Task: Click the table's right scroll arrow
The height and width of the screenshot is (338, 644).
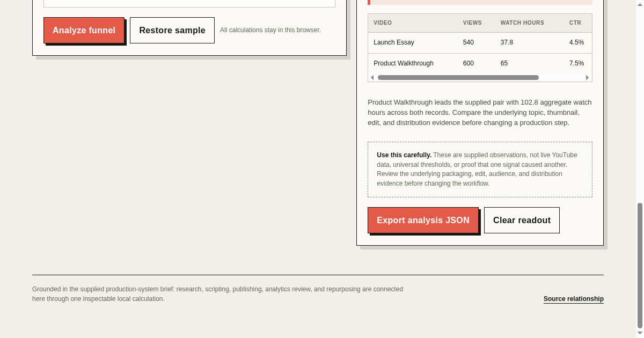Action: pyautogui.click(x=587, y=78)
